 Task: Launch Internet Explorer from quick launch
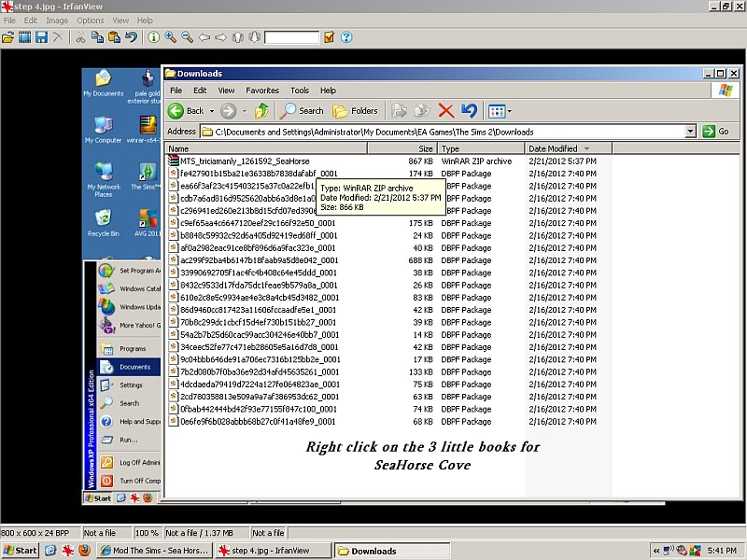pyautogui.click(x=50, y=551)
